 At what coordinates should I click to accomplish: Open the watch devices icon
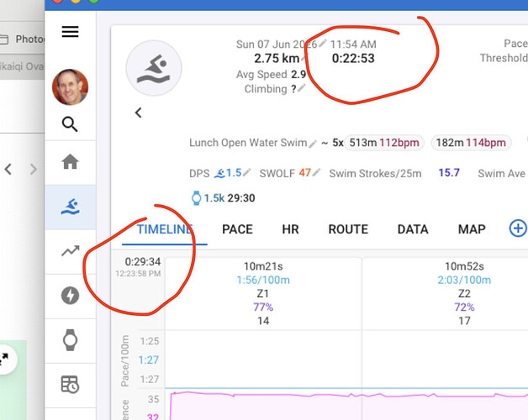coord(70,340)
